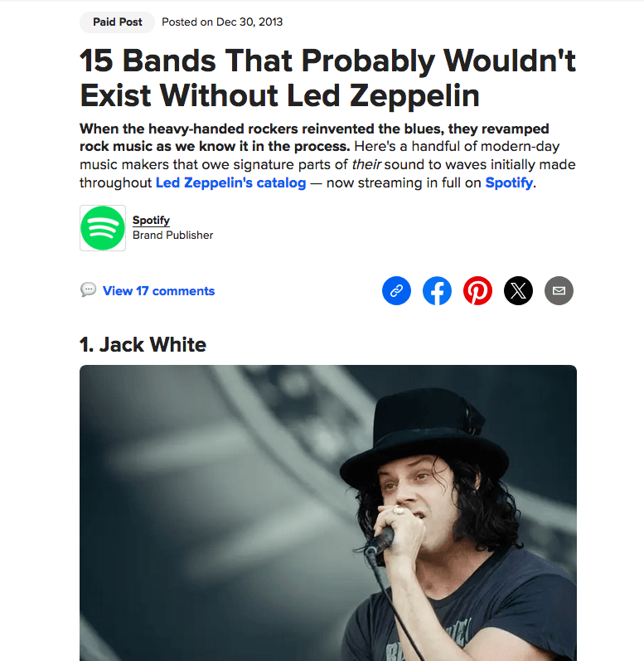
Task: Click the bold intro sentence about rockers
Action: tap(314, 138)
